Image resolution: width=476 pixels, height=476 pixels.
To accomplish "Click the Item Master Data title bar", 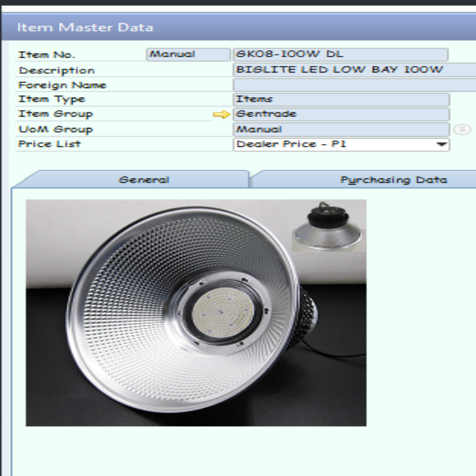I will tap(238, 27).
